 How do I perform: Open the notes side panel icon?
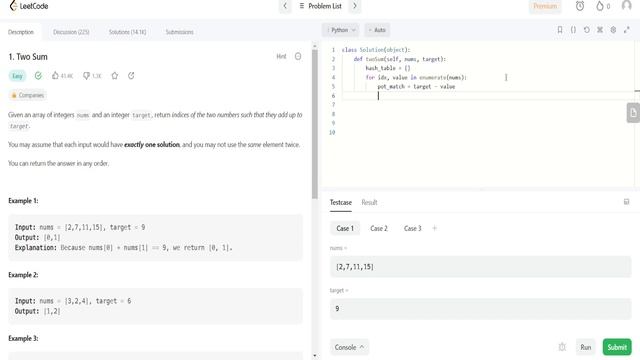633,113
